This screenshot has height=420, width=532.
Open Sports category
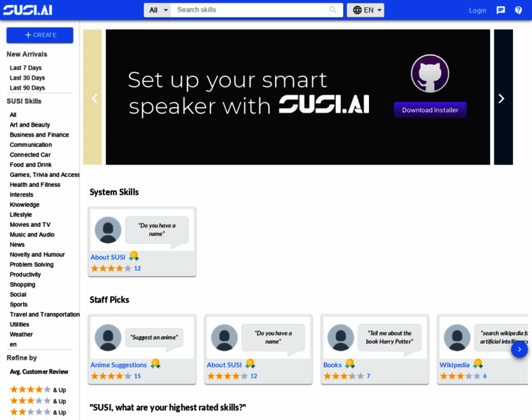click(19, 304)
